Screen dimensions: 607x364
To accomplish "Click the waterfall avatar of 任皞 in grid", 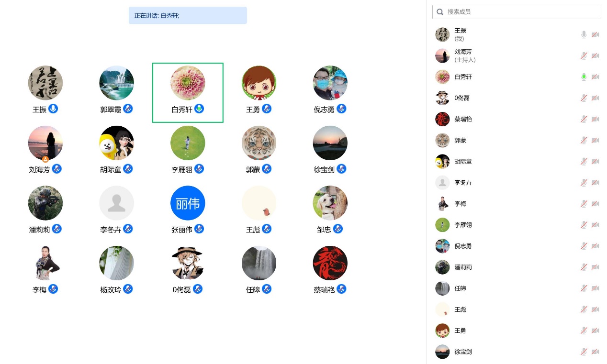I will click(x=259, y=263).
